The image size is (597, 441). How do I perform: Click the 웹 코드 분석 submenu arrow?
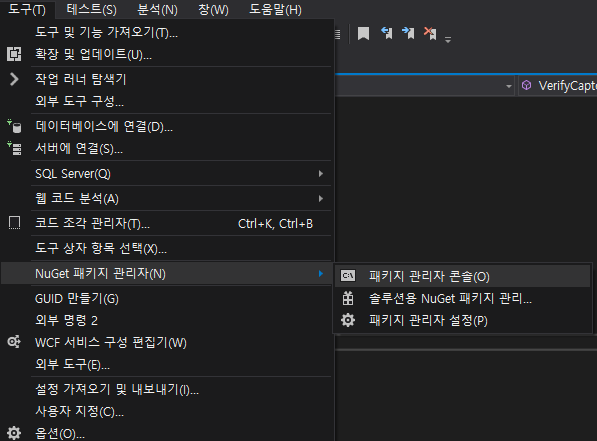coord(321,198)
